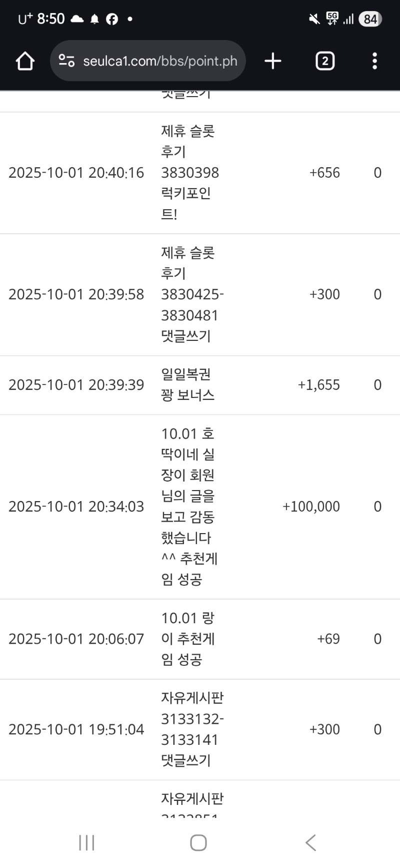Open the 3830425-3830481 comment entry

[192, 294]
